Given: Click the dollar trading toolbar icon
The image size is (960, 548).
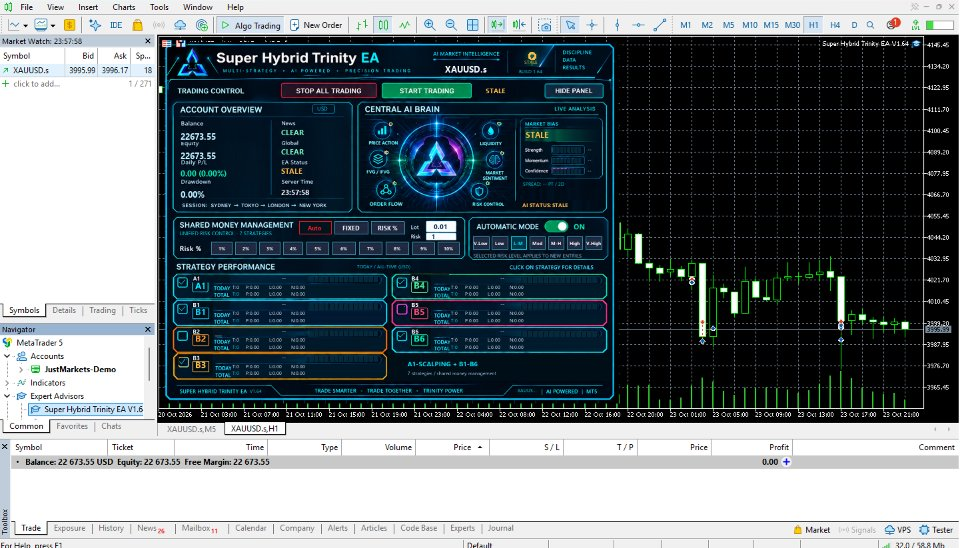Looking at the screenshot, I should pos(69,25).
